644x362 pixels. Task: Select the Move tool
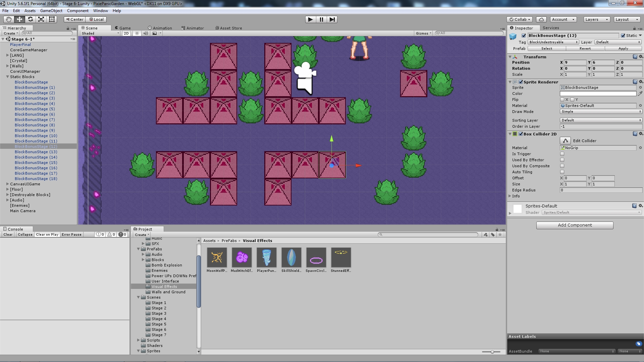click(x=19, y=19)
